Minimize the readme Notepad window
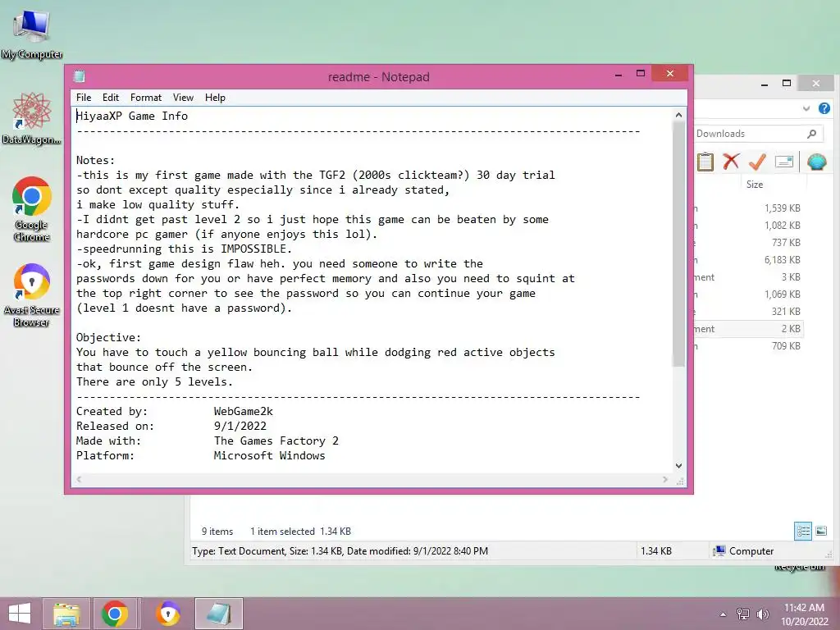Viewport: 840px width, 630px height. (x=619, y=74)
